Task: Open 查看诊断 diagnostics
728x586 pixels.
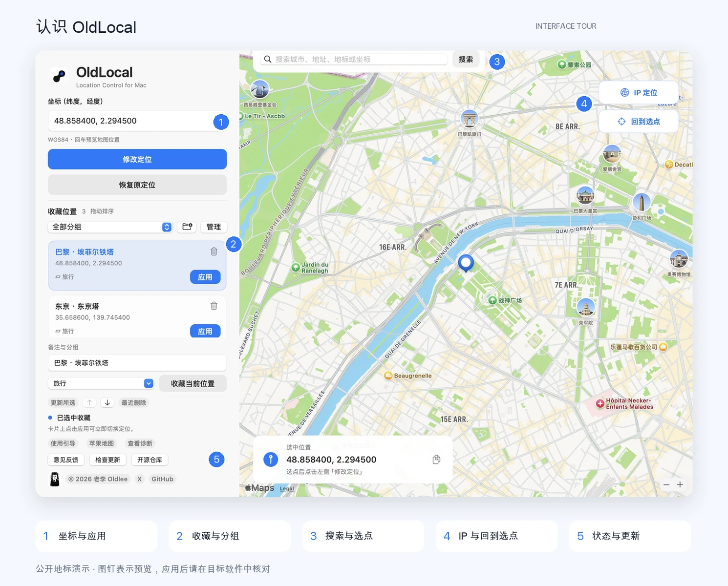Action: (140, 443)
